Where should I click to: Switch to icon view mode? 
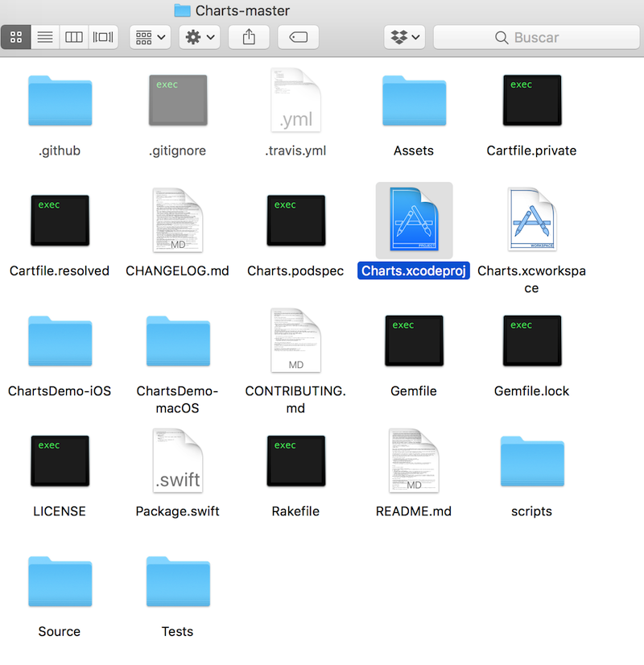coord(16,37)
